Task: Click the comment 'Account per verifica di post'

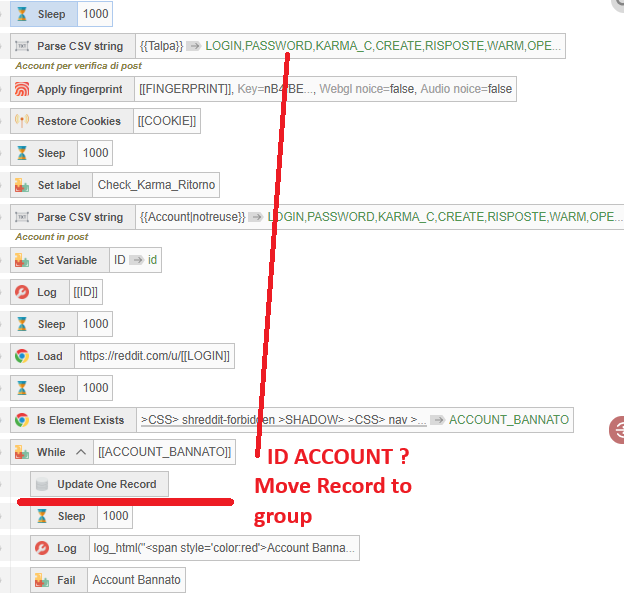Action: click(x=78, y=66)
